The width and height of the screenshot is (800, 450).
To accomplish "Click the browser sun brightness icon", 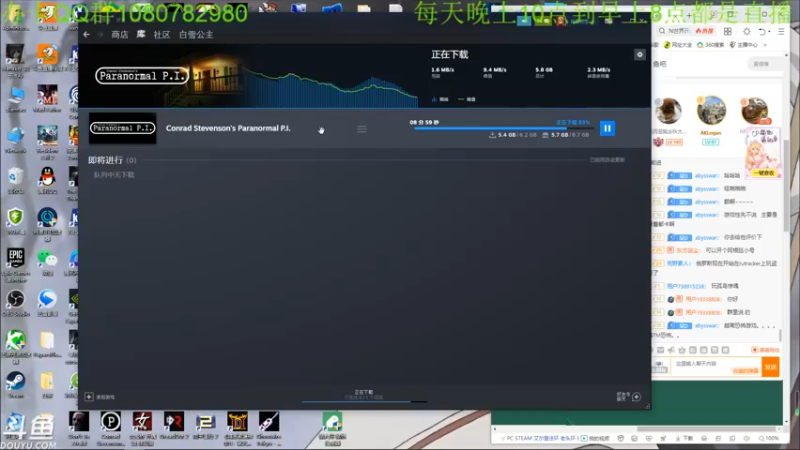I will [x=746, y=32].
